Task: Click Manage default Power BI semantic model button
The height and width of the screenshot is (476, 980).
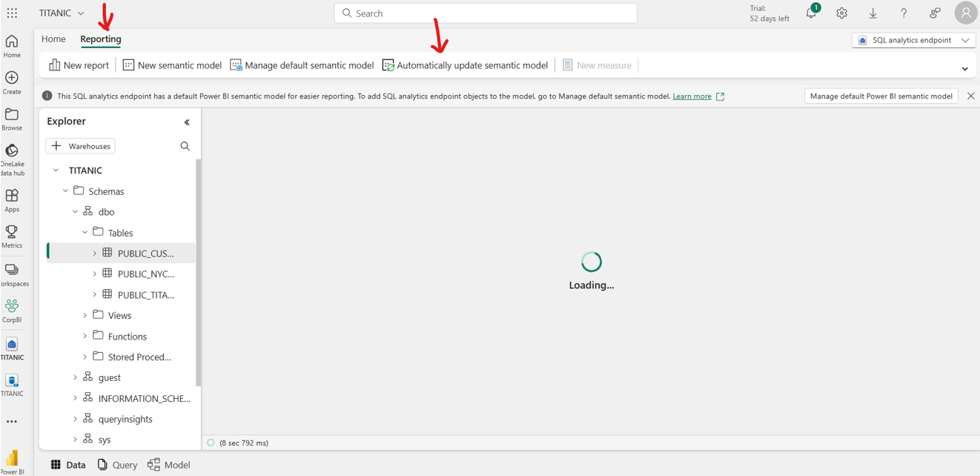Action: click(x=881, y=96)
